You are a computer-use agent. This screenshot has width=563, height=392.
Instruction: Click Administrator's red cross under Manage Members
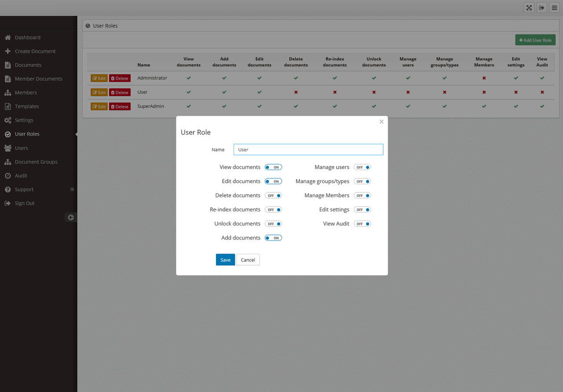pos(484,78)
